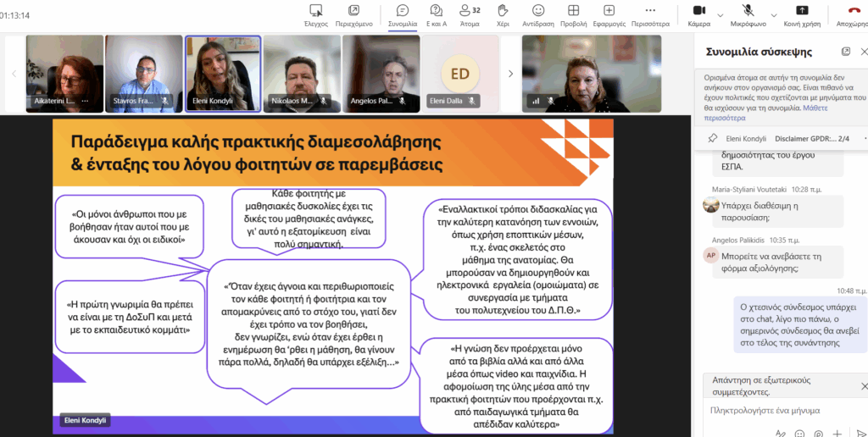Select Eleni Kondyli's video thumbnail
The height and width of the screenshot is (437, 868).
(x=223, y=74)
